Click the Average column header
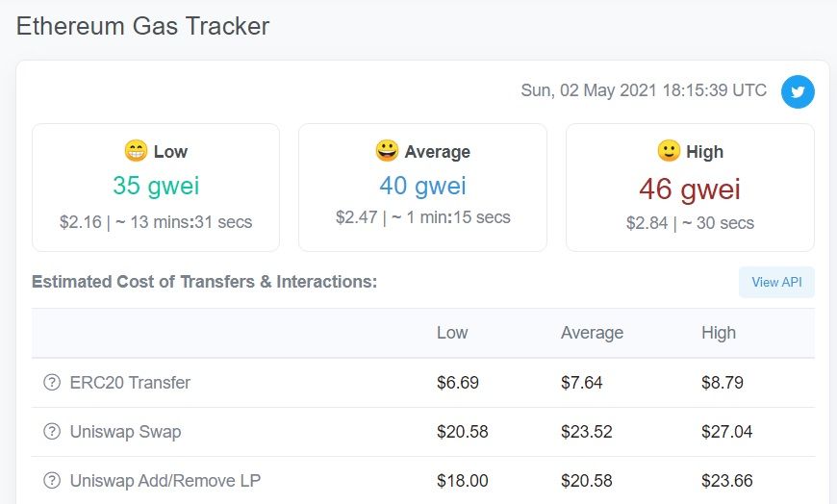 [592, 333]
